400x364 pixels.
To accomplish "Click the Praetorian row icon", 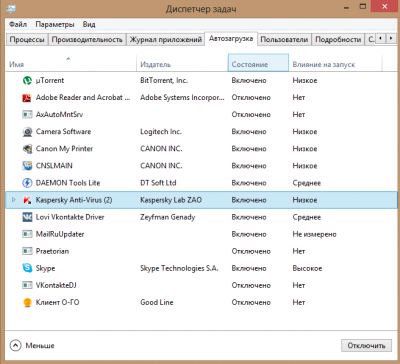I will [x=27, y=251].
